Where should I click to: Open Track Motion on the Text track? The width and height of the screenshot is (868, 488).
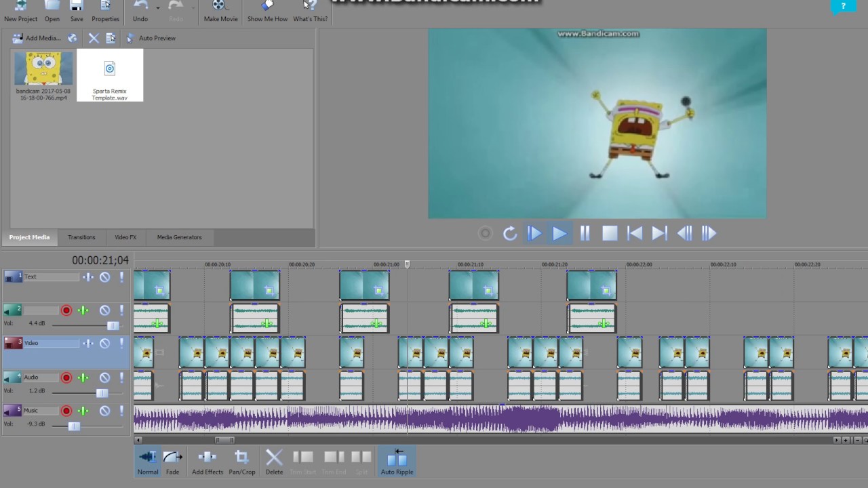point(88,277)
